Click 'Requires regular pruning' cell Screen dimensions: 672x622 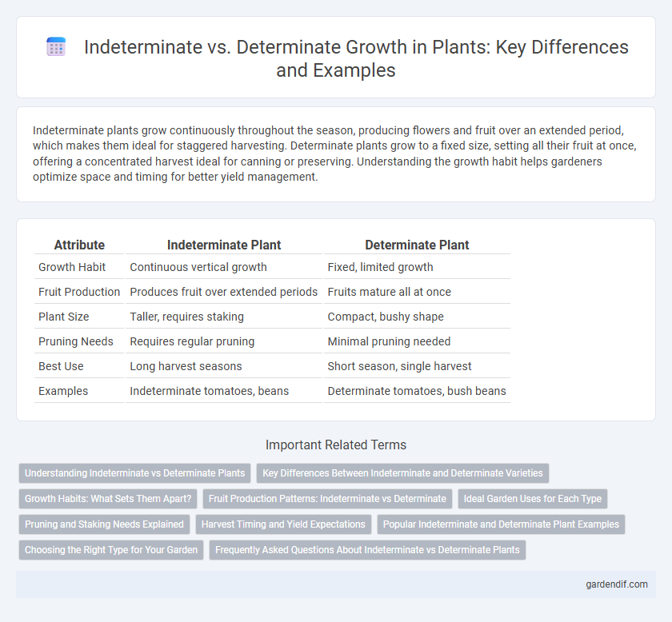point(224,341)
